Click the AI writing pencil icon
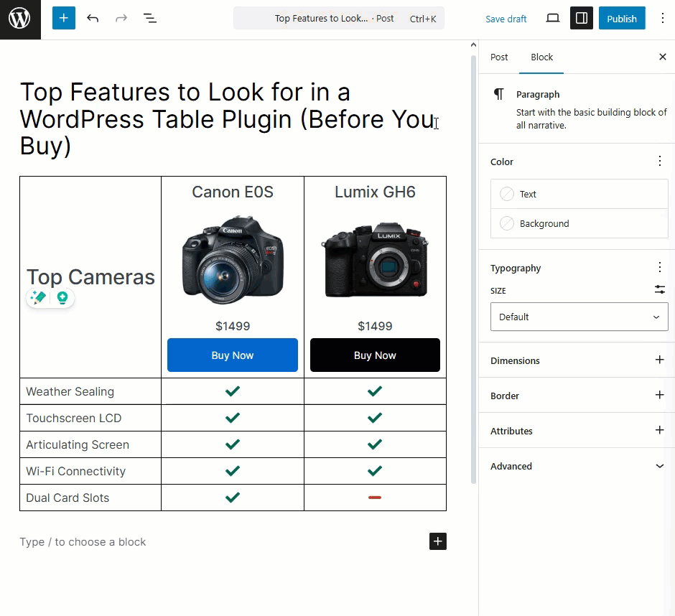 [38, 297]
